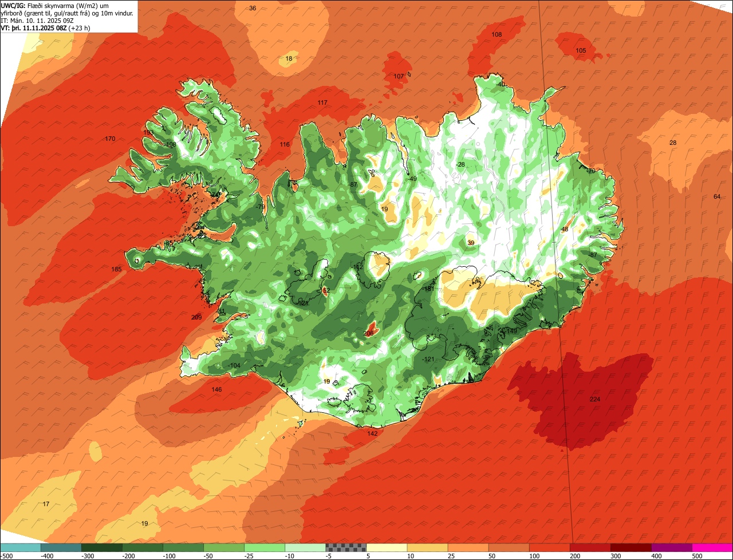The image size is (733, 560).
Task: Click the '117' value north of Iceland
Action: coord(322,102)
